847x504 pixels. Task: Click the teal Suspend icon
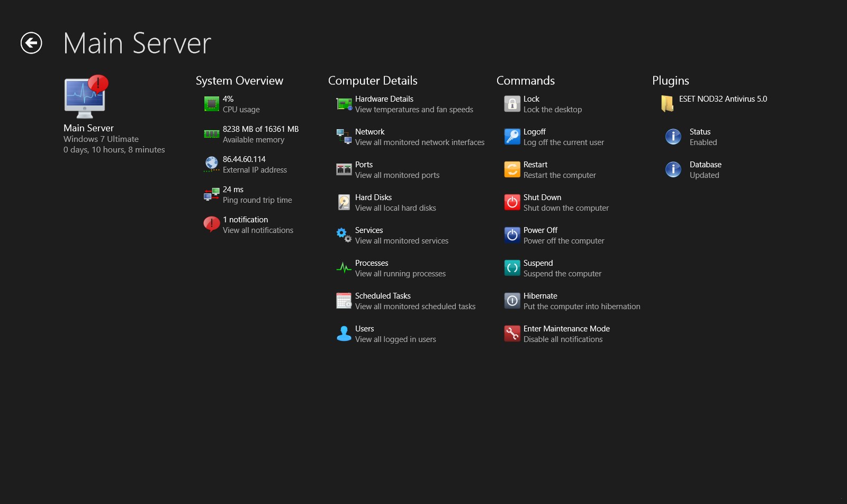pos(512,268)
